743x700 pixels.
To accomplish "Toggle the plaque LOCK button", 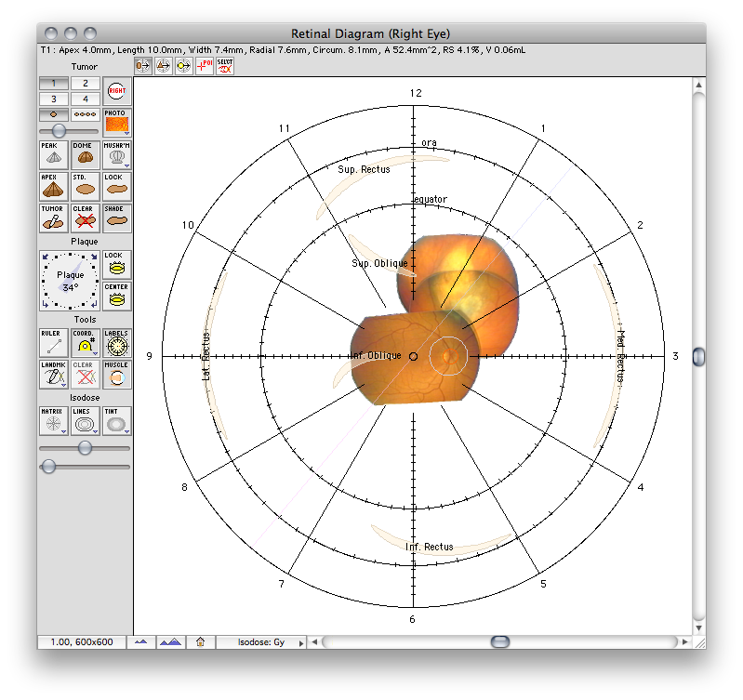I will (116, 265).
